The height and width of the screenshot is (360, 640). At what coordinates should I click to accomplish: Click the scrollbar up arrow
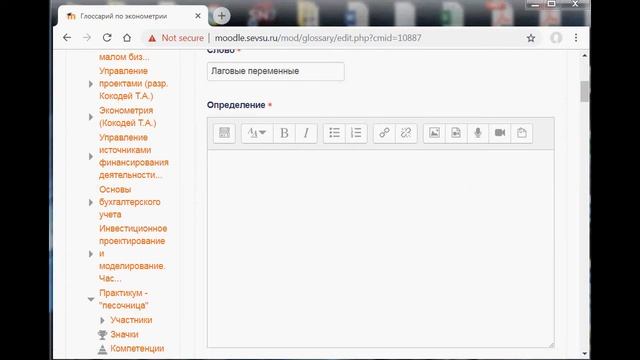click(584, 55)
